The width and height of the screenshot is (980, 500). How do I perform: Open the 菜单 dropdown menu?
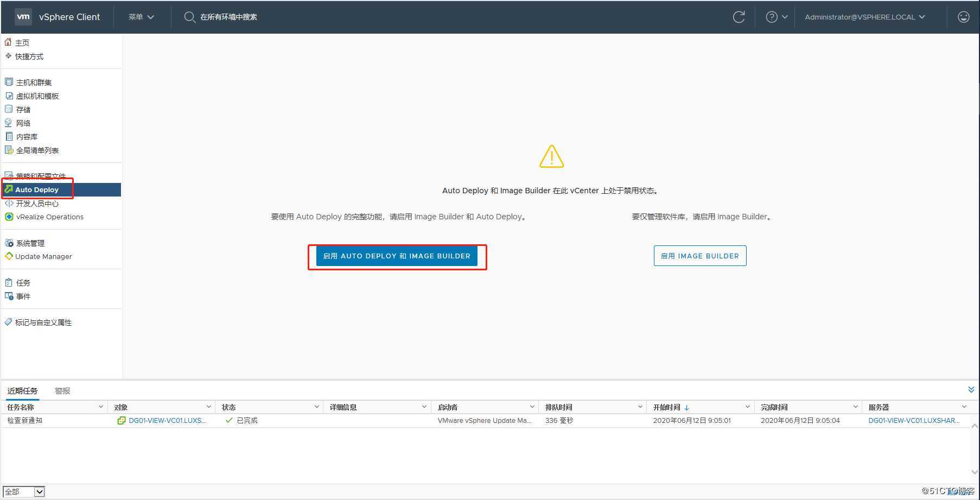141,17
